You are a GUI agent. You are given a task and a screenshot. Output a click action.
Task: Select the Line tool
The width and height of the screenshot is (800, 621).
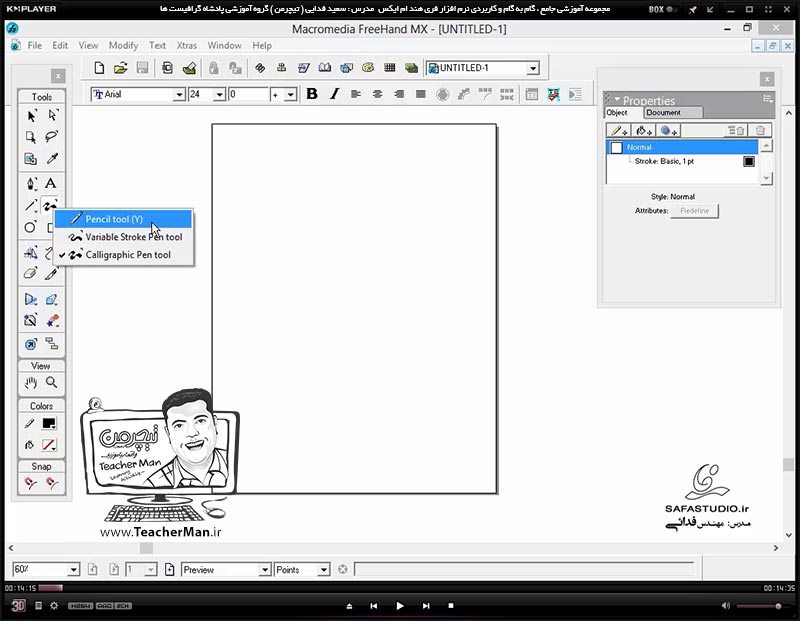tap(31, 205)
